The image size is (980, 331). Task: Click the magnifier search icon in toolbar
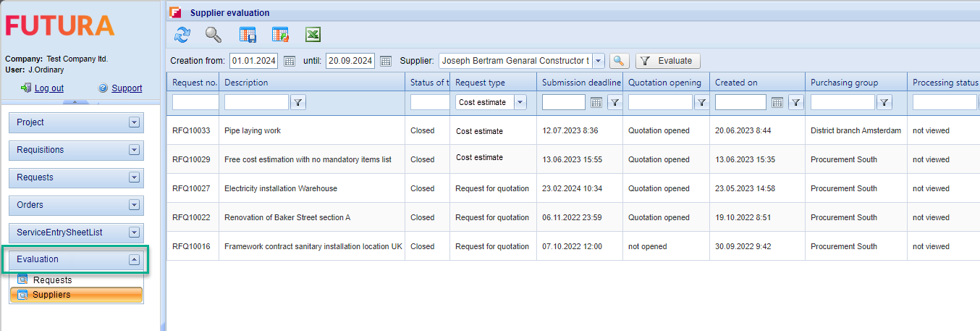pyautogui.click(x=213, y=35)
